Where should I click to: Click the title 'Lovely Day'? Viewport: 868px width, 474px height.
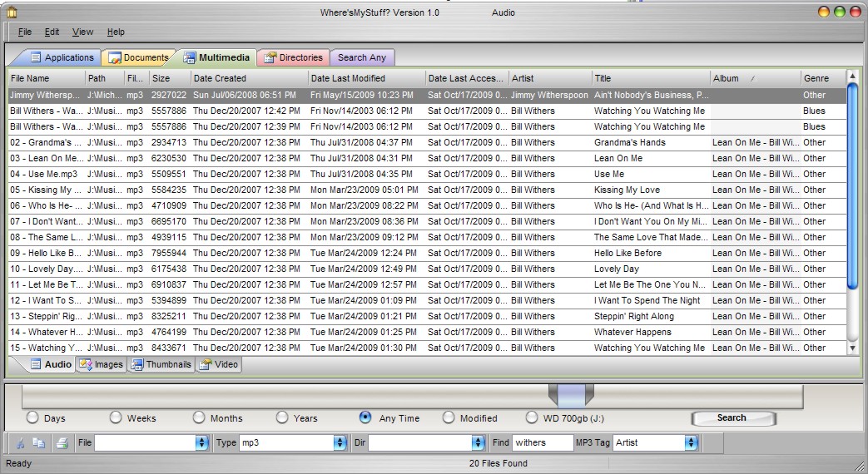pyautogui.click(x=616, y=269)
